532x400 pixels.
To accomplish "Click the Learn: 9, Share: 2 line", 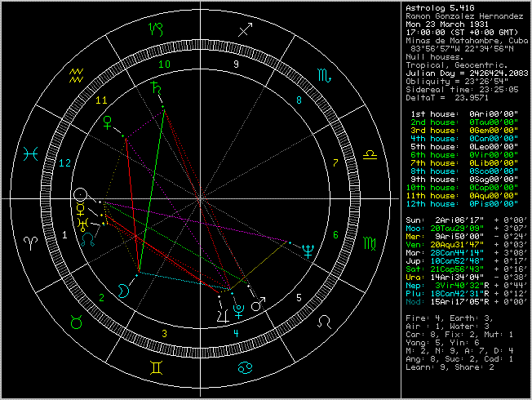I will click(x=450, y=367).
